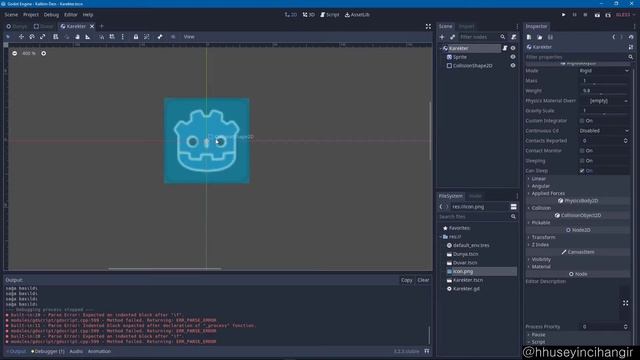Collapse the res:// folder in FileSystem
Image resolution: width=640 pixels, height=360 pixels.
pos(441,237)
